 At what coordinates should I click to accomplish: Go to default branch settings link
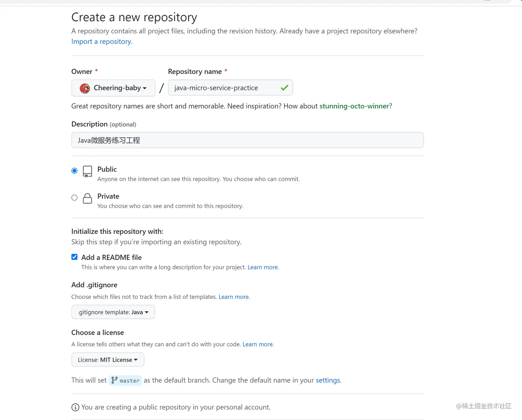328,380
